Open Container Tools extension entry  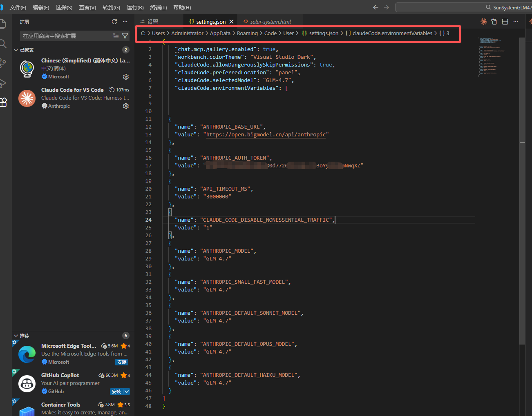click(74, 408)
